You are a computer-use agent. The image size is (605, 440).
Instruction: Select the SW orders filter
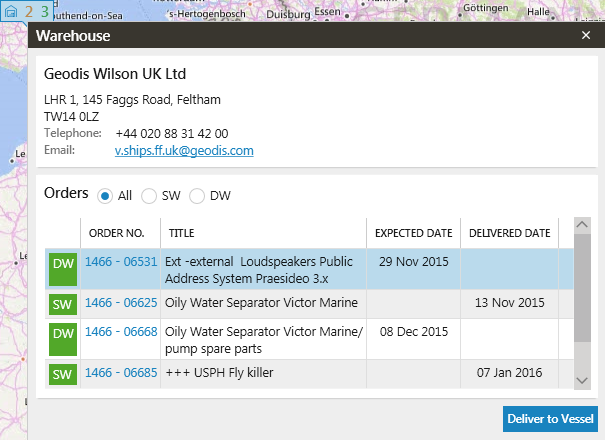point(149,196)
